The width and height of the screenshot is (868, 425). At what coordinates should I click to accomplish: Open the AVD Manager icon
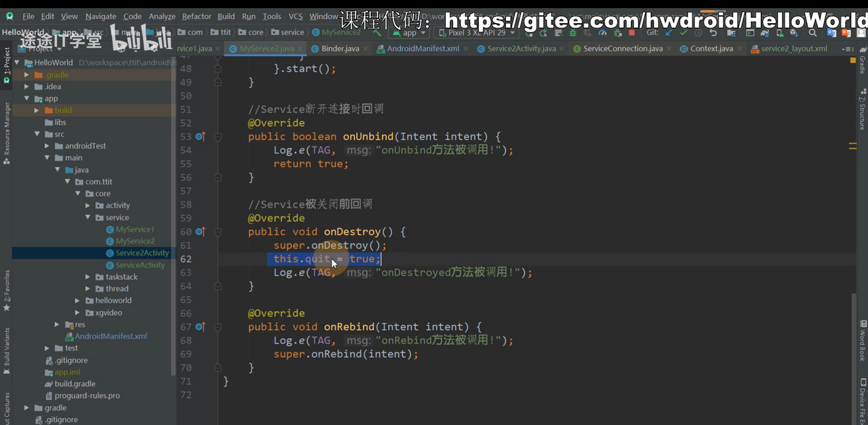tap(780, 32)
